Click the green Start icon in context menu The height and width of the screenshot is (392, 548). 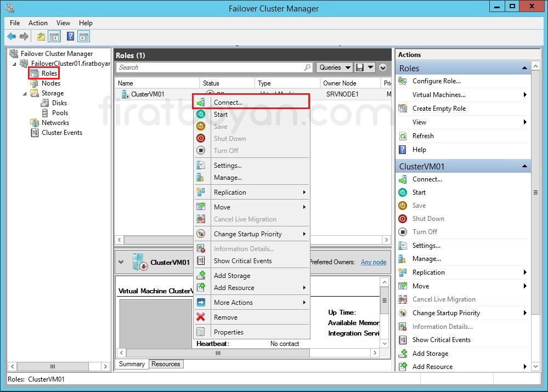(x=201, y=114)
